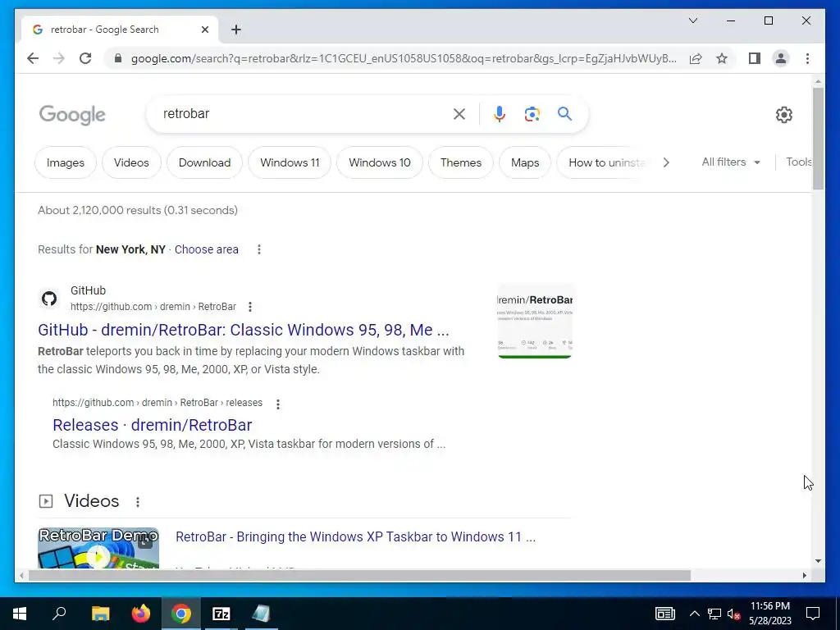The image size is (840, 630).
Task: Open the muted volume tray icon
Action: pyautogui.click(x=733, y=614)
